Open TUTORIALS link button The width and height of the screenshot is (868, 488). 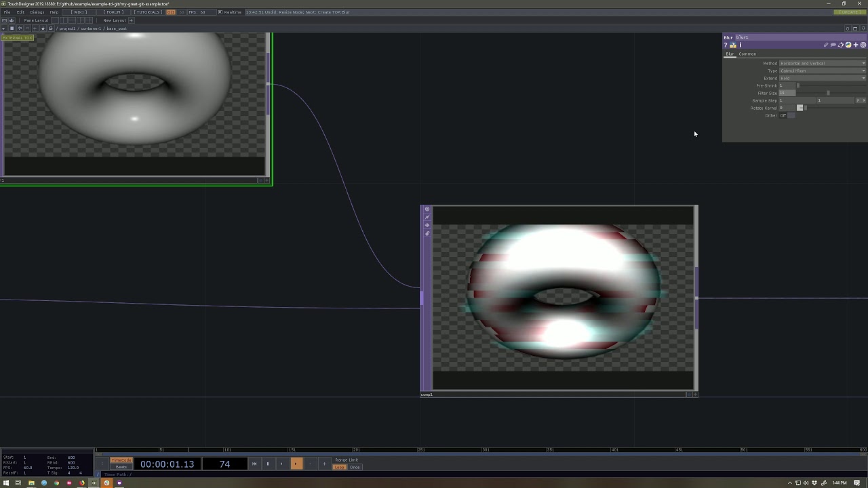click(147, 12)
